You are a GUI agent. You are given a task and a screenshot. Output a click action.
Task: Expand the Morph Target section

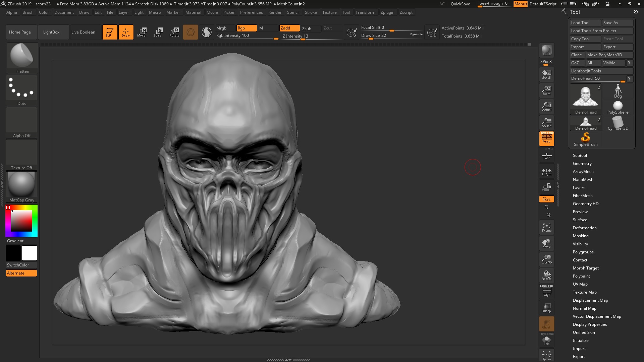[x=586, y=268]
